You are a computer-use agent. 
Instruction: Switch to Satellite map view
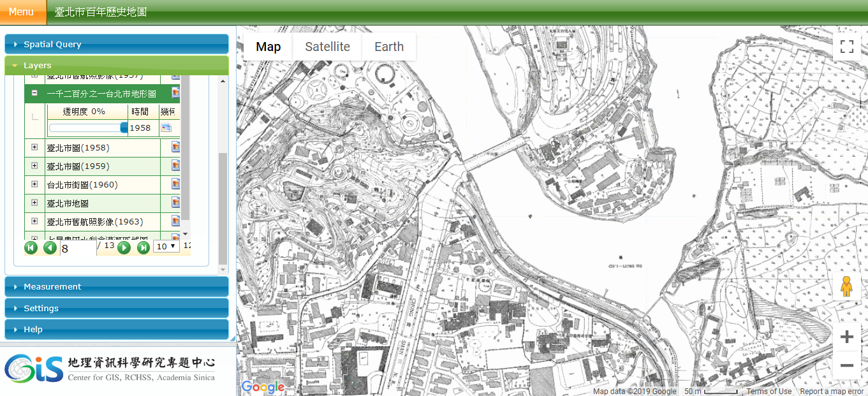pyautogui.click(x=327, y=47)
